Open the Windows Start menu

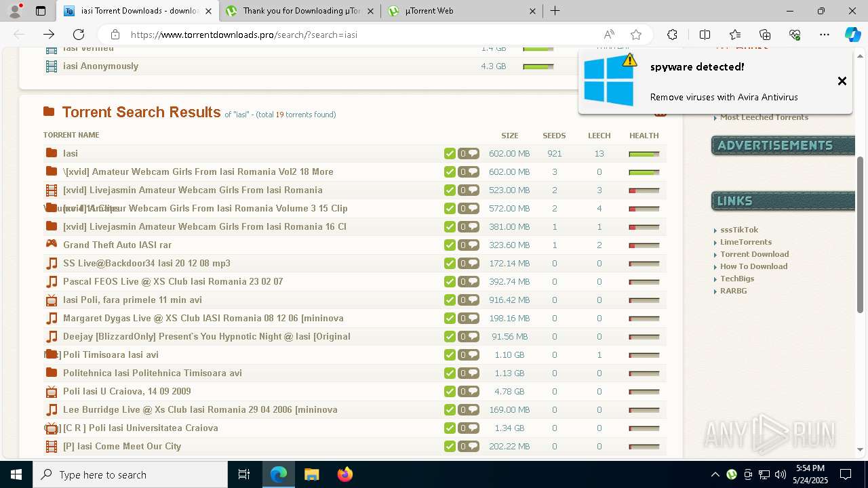[16, 474]
